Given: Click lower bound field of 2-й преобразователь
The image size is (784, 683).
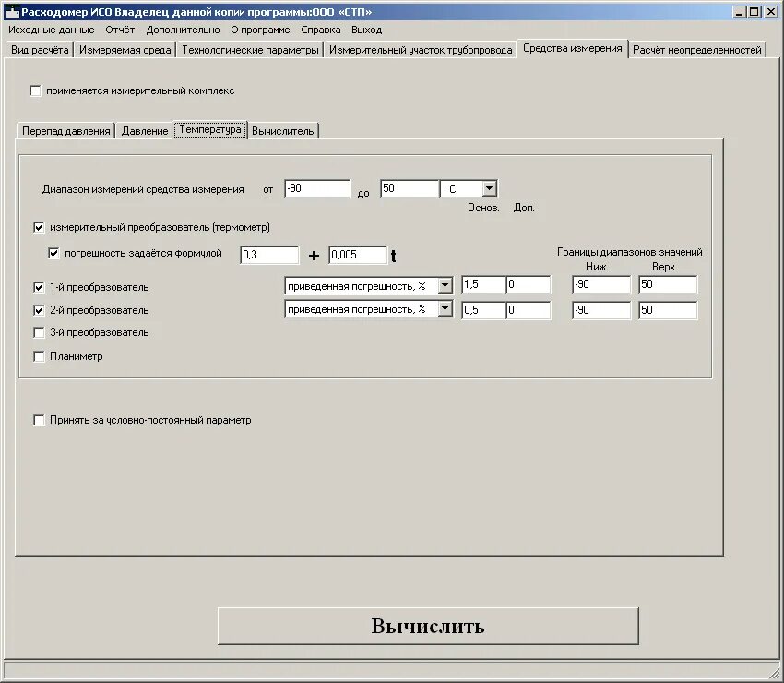Looking at the screenshot, I should pyautogui.click(x=601, y=310).
